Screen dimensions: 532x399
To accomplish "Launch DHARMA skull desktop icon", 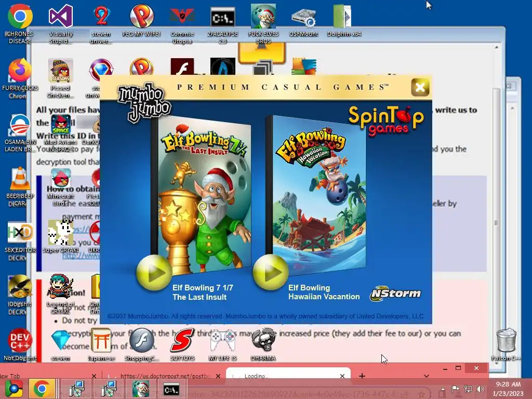I will [263, 344].
